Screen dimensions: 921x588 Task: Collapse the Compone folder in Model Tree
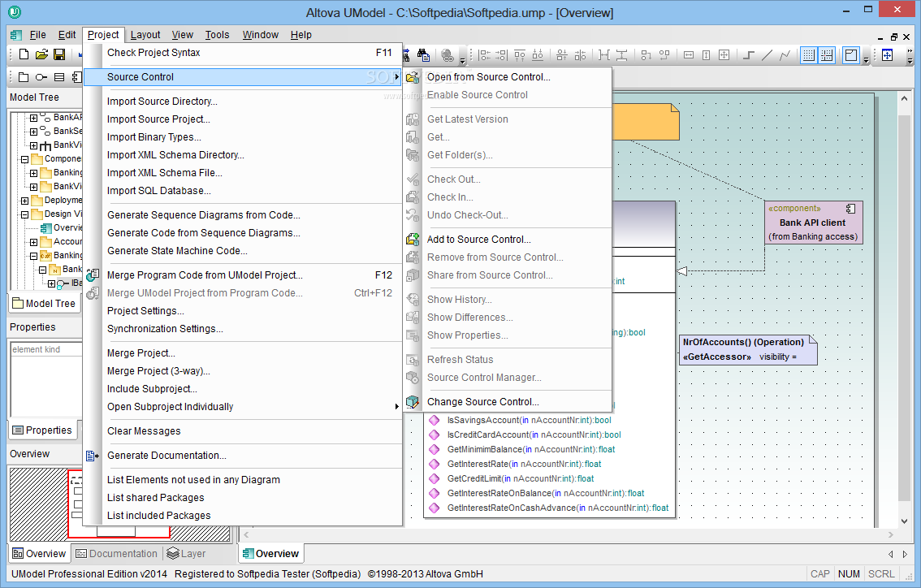click(x=24, y=159)
